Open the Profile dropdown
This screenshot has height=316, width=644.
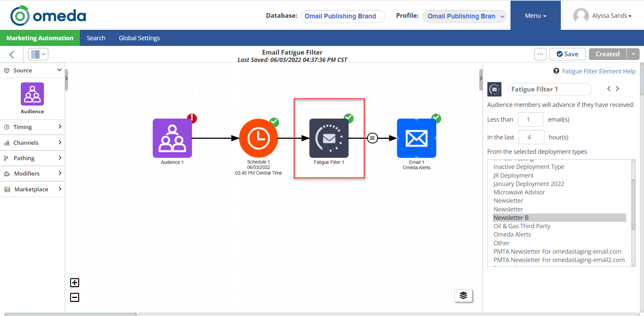click(x=464, y=16)
